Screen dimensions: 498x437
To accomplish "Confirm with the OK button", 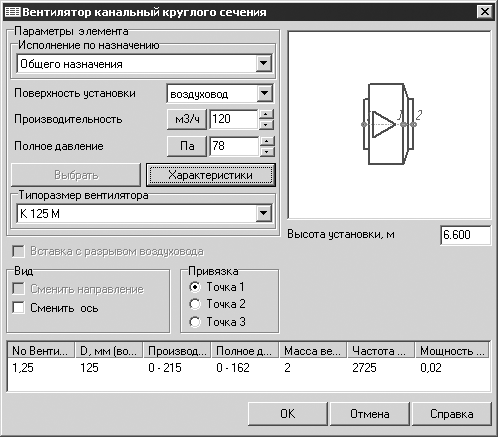I will click(x=288, y=414).
